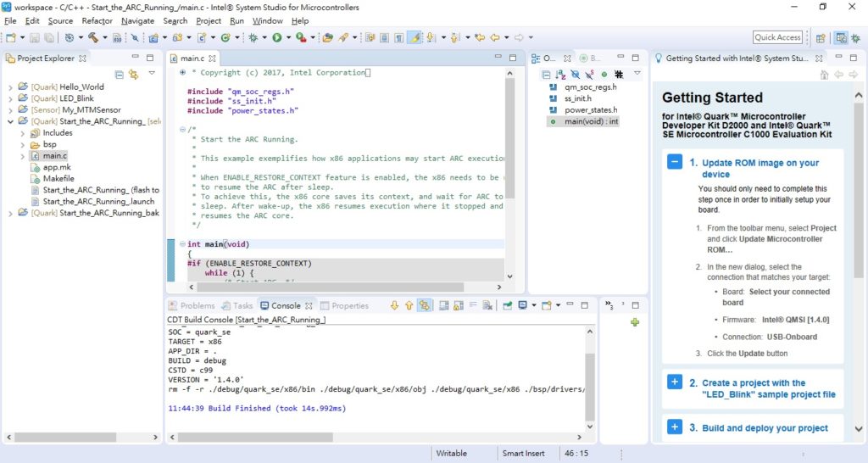Screen dimensions: 868x463
Task: Open the Run menu
Action: (x=237, y=21)
